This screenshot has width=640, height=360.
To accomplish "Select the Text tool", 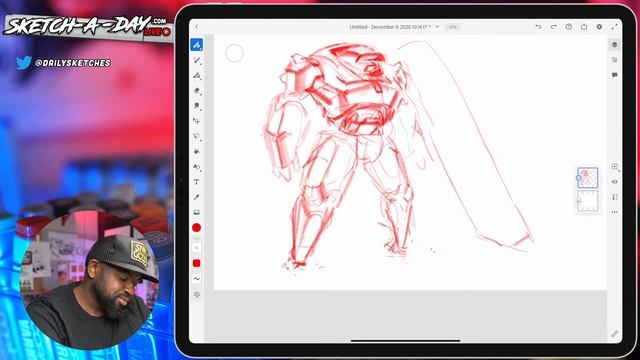I will click(x=197, y=182).
